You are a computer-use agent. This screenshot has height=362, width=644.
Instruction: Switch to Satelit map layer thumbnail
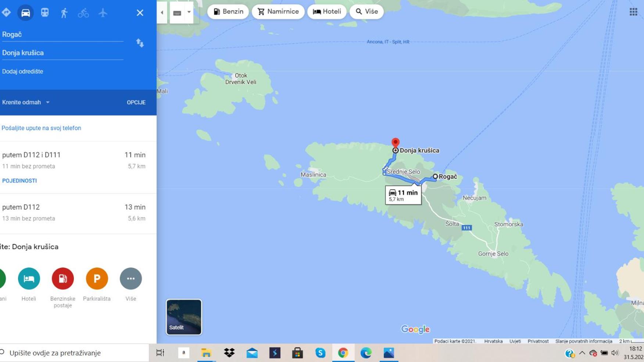point(184,317)
